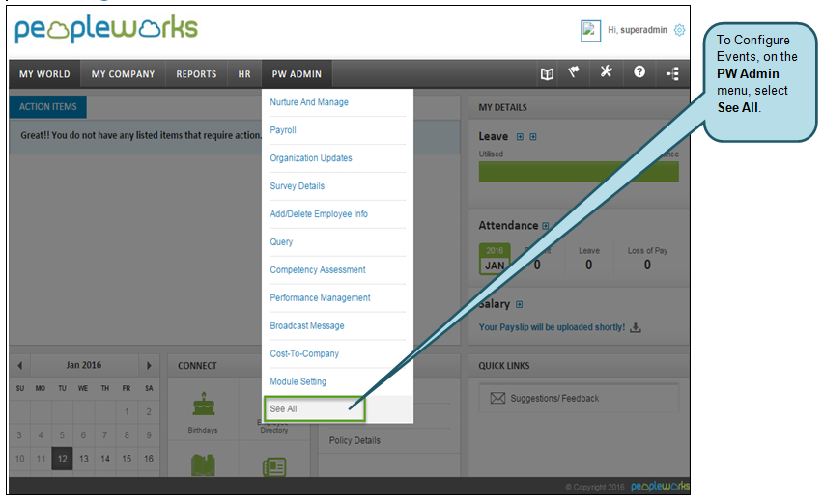The image size is (823, 504).
Task: Click Your Payslip will be uploaded shortly link
Action: [x=552, y=327]
